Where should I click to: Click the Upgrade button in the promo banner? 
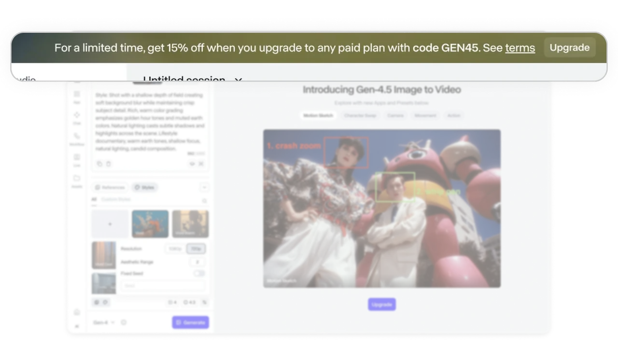tap(570, 47)
